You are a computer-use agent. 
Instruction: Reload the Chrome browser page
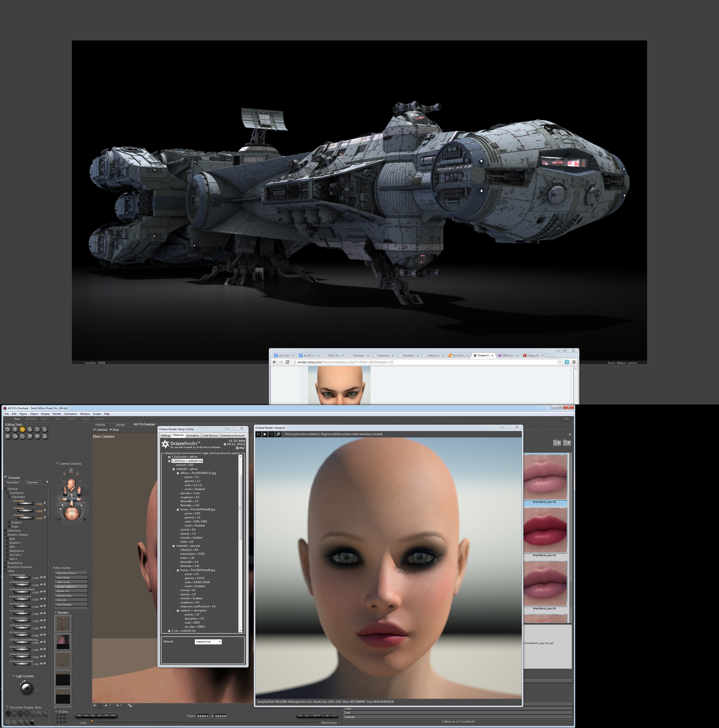(288, 362)
